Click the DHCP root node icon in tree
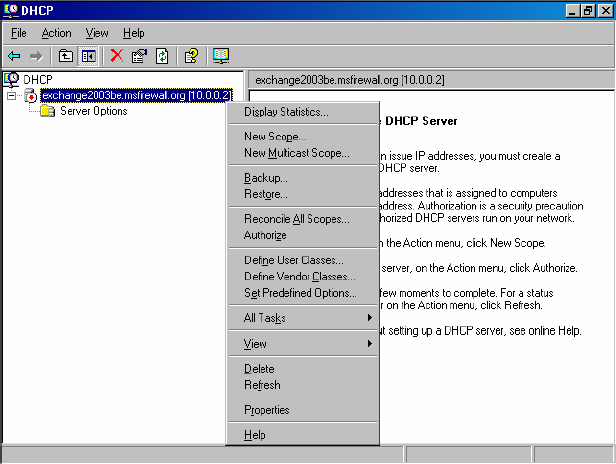Image resolution: width=616 pixels, height=464 pixels. click(11, 79)
